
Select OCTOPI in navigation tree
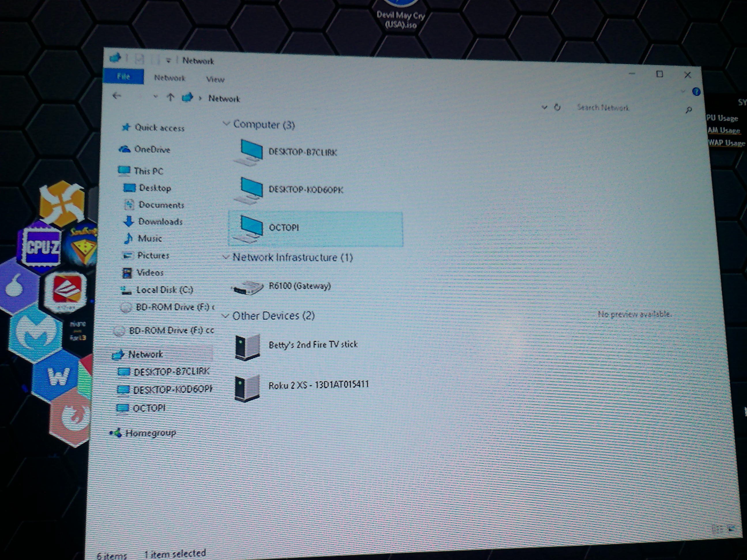pyautogui.click(x=140, y=408)
